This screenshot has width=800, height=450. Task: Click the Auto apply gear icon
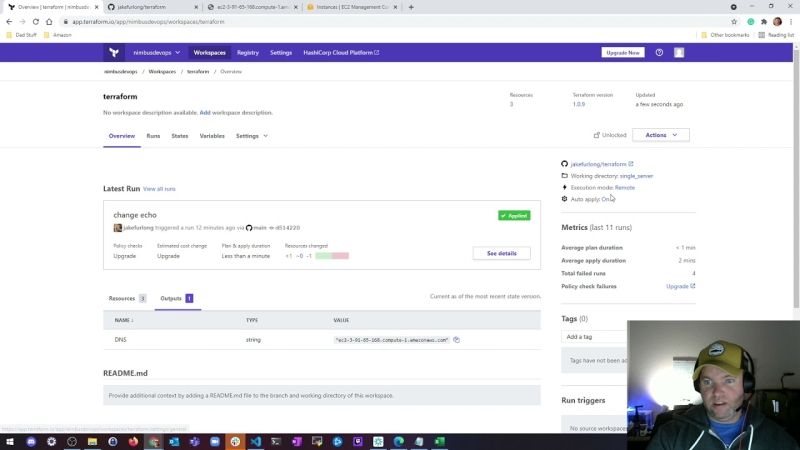pyautogui.click(x=564, y=199)
